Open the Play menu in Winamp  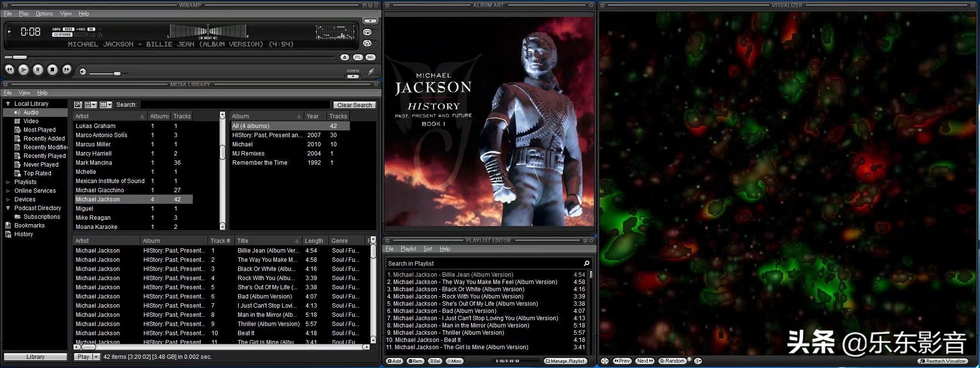pos(24,14)
